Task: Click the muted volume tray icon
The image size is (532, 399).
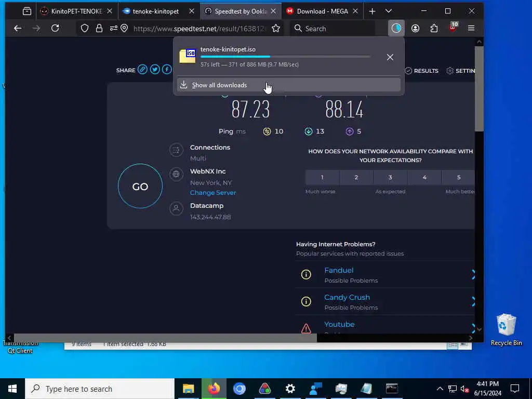Action: tap(465, 389)
